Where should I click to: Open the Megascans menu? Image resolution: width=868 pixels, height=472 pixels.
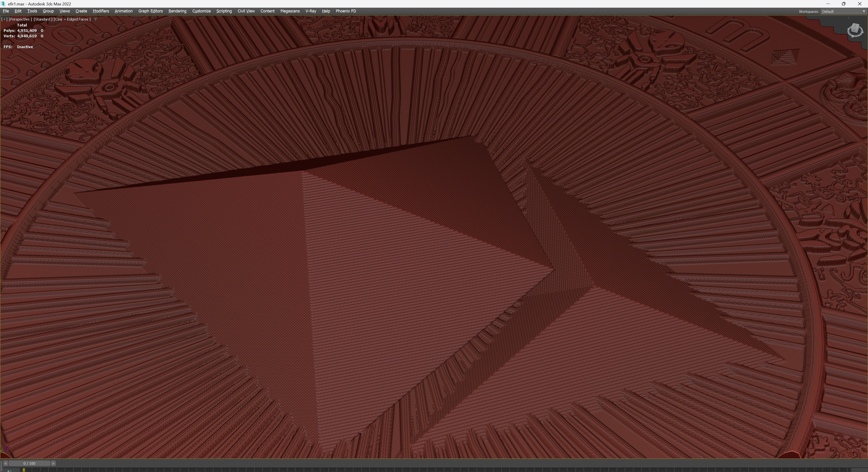pos(290,11)
